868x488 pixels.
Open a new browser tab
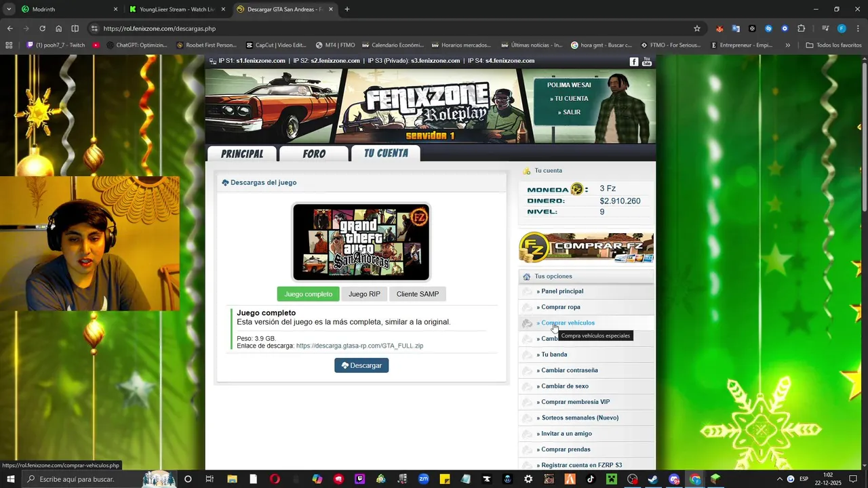tap(347, 9)
